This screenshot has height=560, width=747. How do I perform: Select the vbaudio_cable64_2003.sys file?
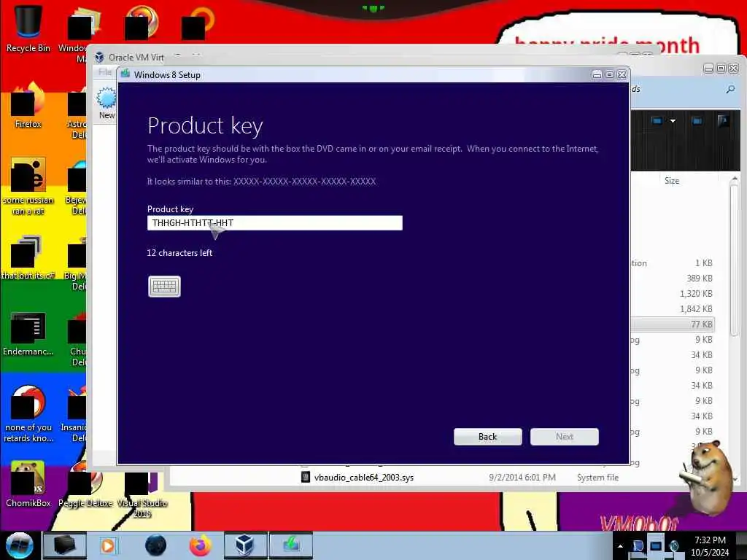(x=363, y=477)
